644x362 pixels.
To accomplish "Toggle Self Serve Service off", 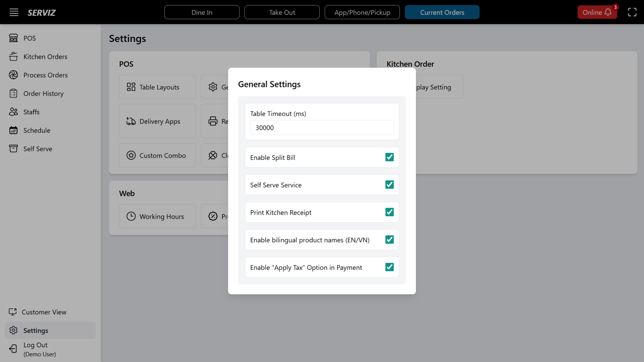I will 389,184.
